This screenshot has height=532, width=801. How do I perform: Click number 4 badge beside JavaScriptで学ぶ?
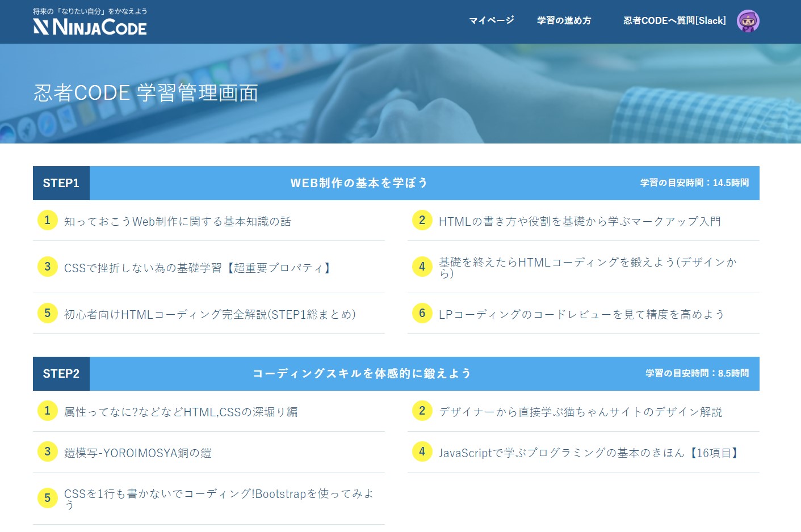tap(422, 451)
